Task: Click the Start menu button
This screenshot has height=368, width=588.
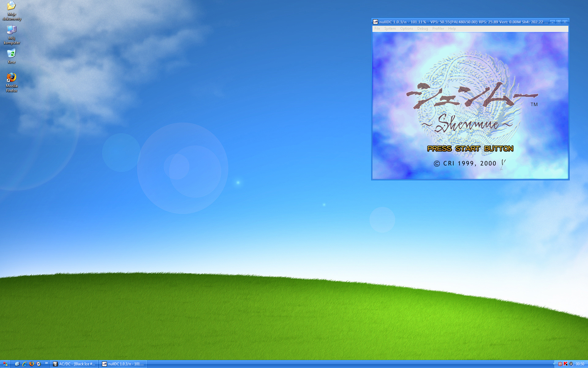Action: (5, 364)
